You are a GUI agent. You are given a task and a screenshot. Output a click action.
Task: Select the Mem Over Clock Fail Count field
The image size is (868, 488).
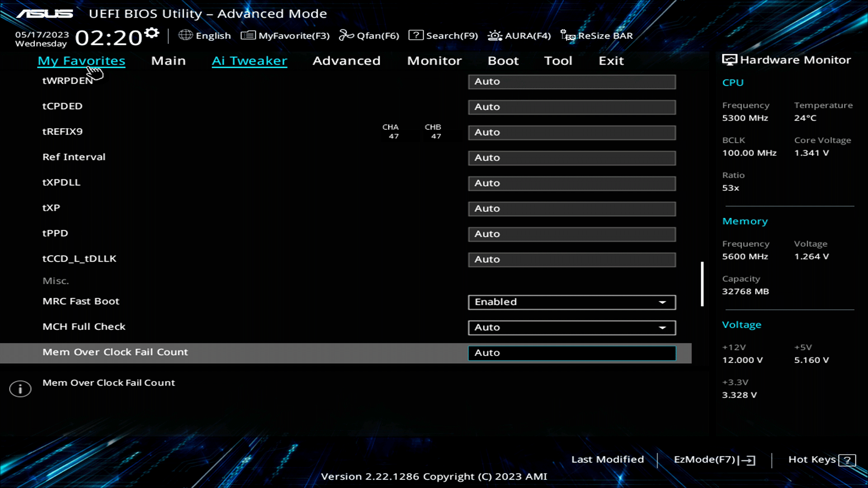pos(571,353)
